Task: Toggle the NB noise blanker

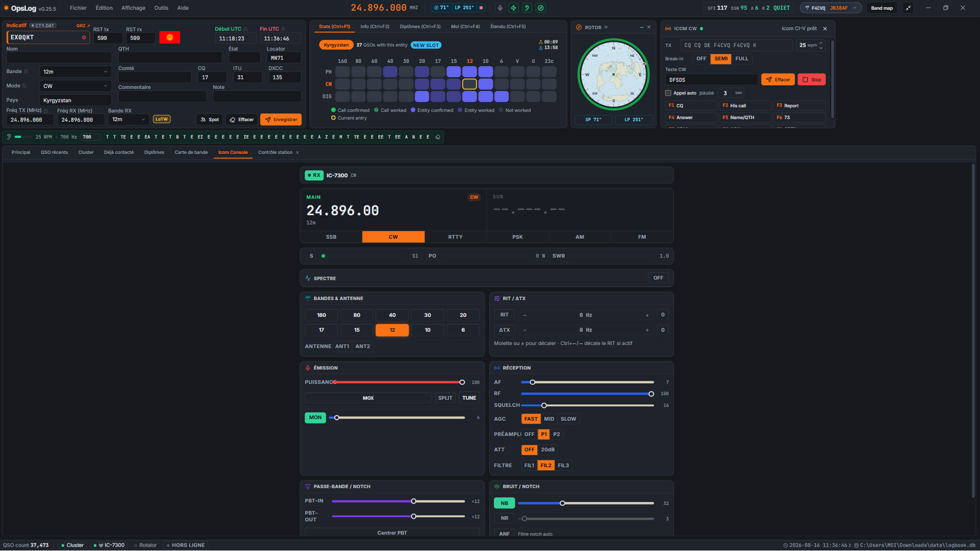Action: pos(504,503)
